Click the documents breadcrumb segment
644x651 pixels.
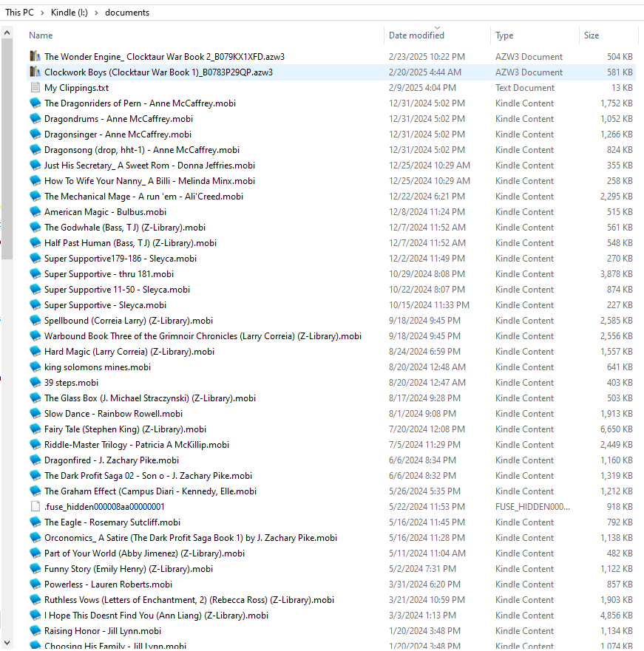[127, 13]
